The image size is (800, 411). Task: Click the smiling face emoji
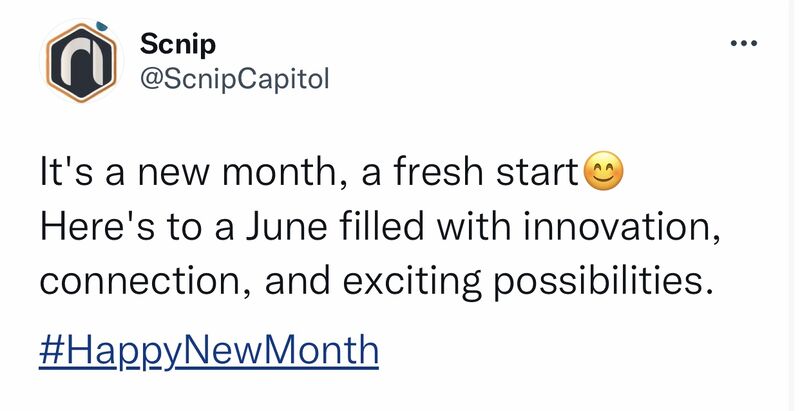point(603,171)
